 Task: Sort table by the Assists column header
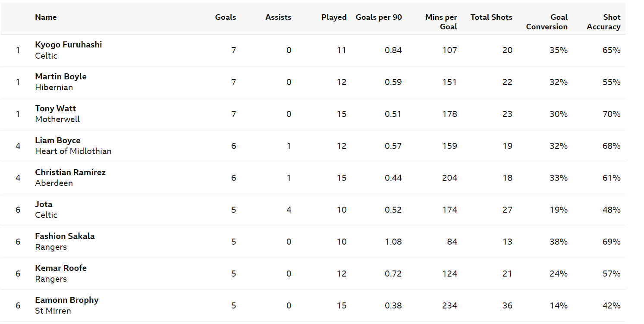coord(278,17)
